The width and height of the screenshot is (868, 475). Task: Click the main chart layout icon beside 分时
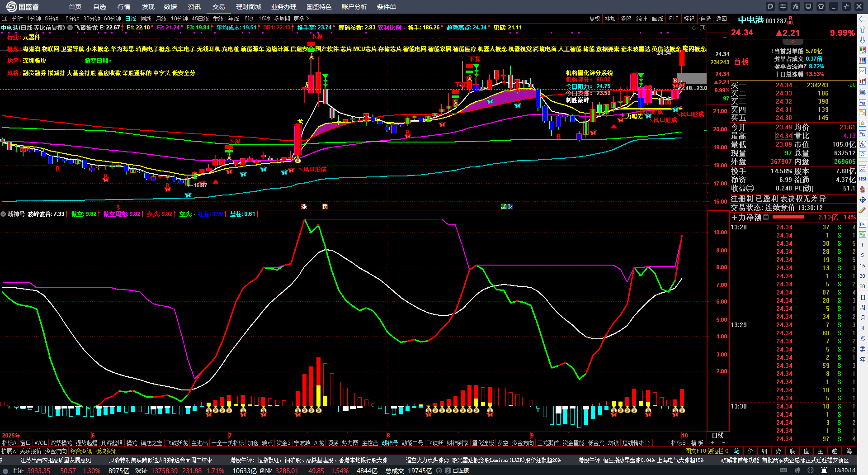[5, 19]
